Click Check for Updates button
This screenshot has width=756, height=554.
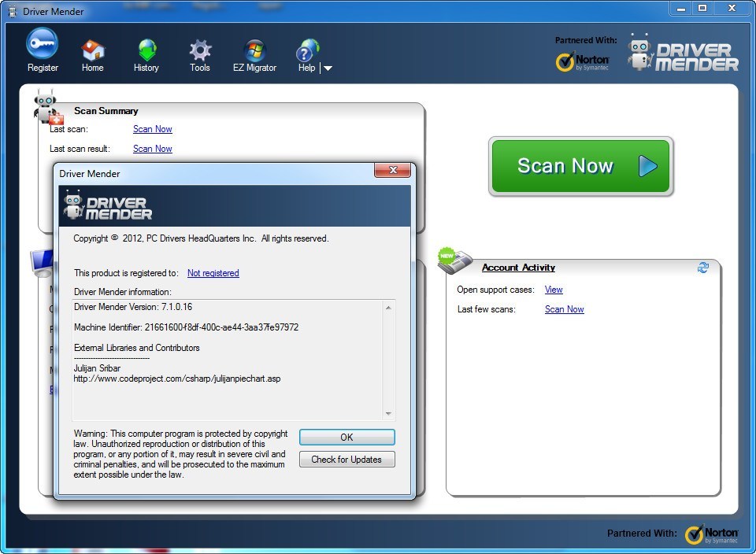click(346, 460)
